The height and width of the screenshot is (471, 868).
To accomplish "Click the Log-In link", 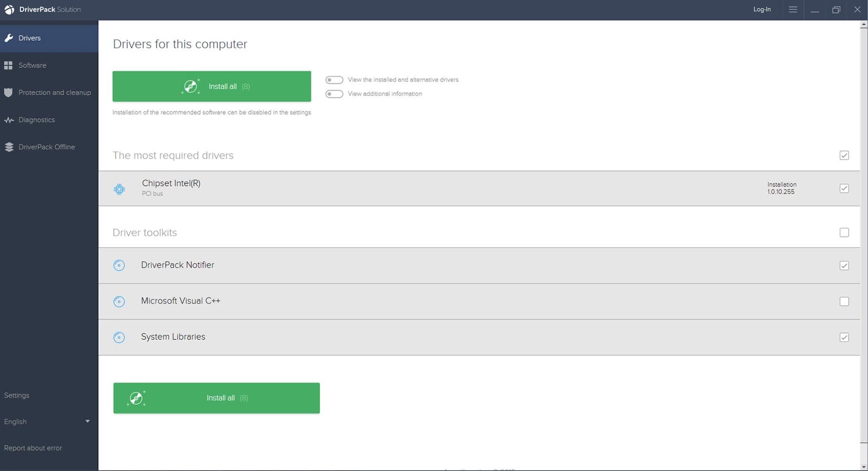I will (x=762, y=9).
